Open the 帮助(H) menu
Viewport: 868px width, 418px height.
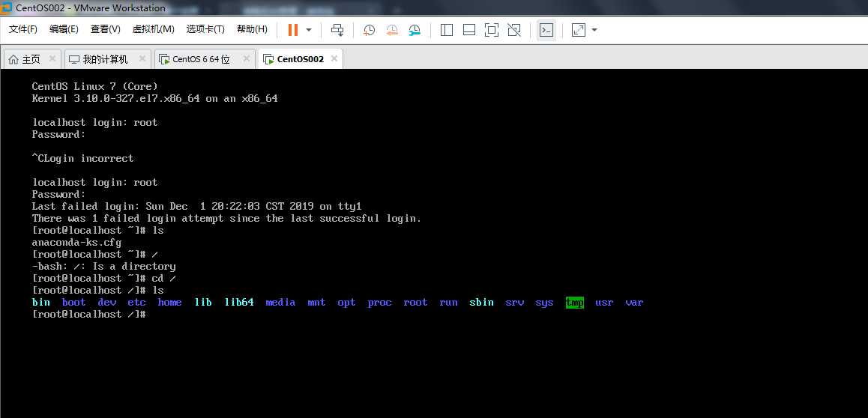252,29
